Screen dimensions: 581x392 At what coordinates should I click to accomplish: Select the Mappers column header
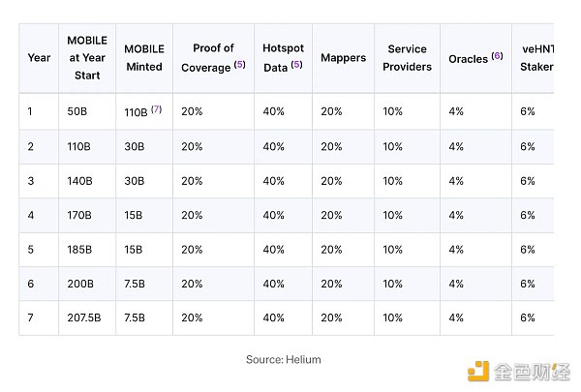click(x=344, y=58)
